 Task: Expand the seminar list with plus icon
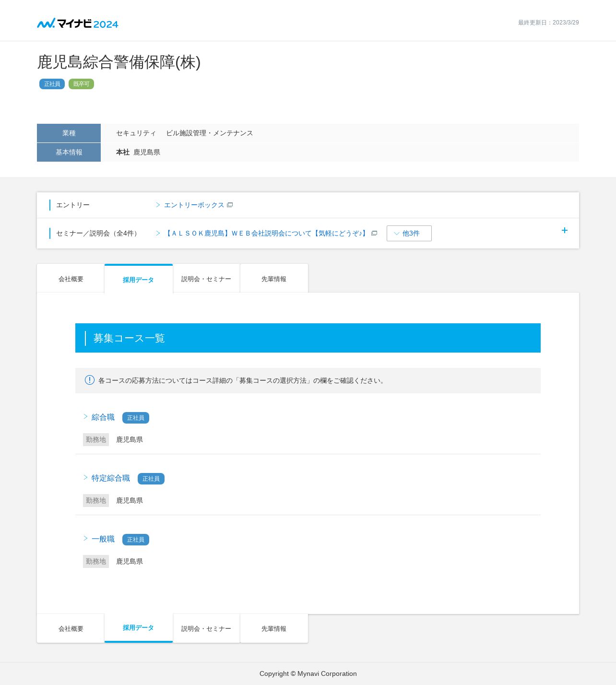pyautogui.click(x=565, y=230)
